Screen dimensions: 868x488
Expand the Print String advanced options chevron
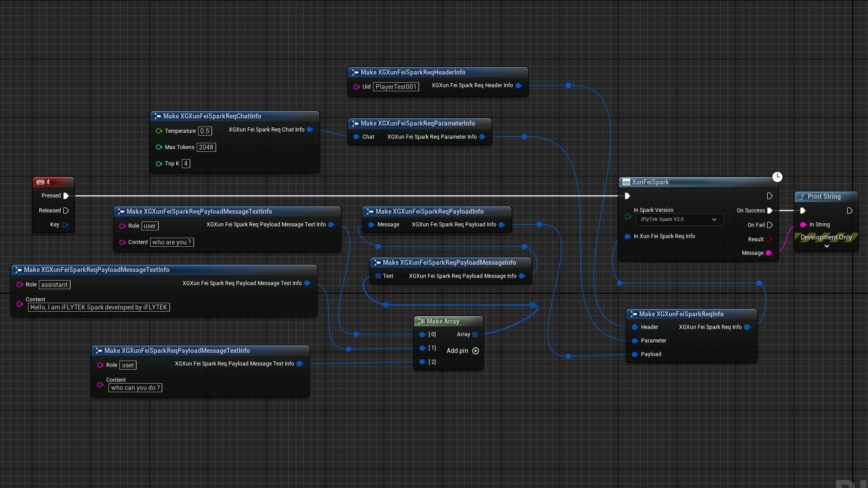826,246
